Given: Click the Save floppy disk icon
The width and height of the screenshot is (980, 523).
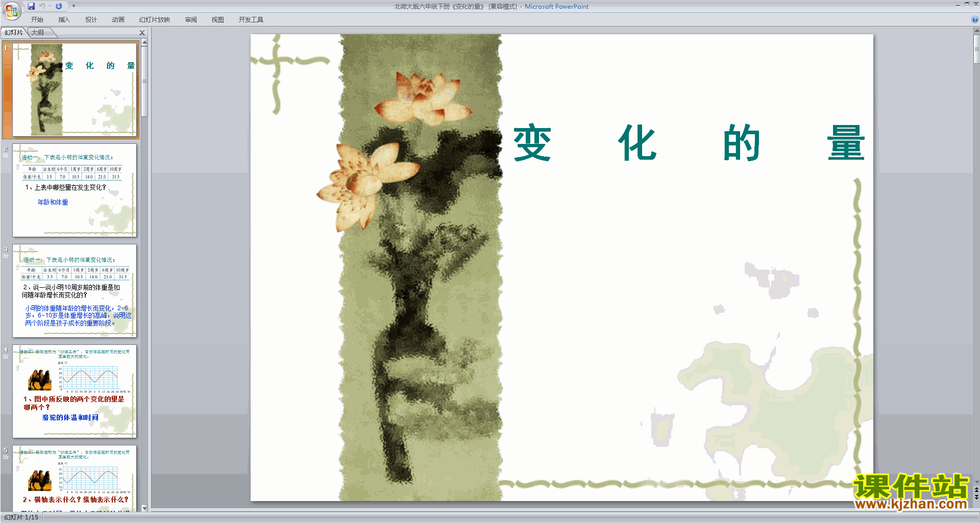Looking at the screenshot, I should click(x=31, y=6).
